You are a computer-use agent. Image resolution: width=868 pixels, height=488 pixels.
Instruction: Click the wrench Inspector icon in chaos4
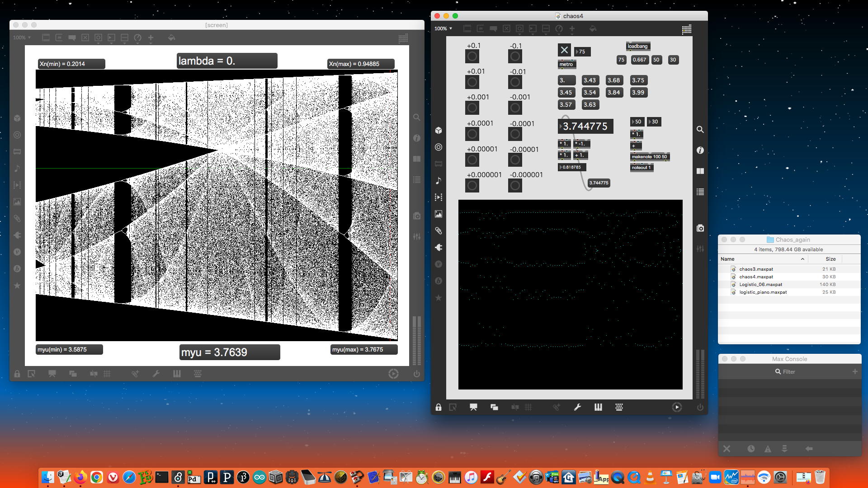click(577, 407)
